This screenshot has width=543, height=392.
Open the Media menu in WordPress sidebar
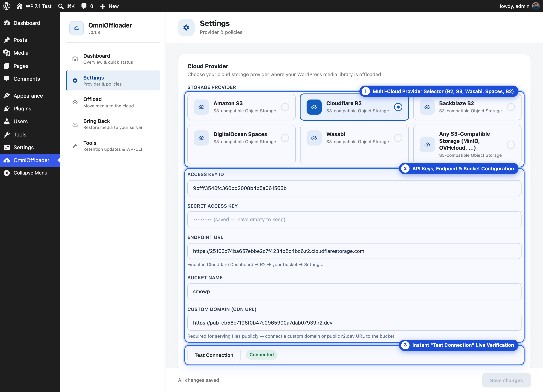pyautogui.click(x=30, y=53)
